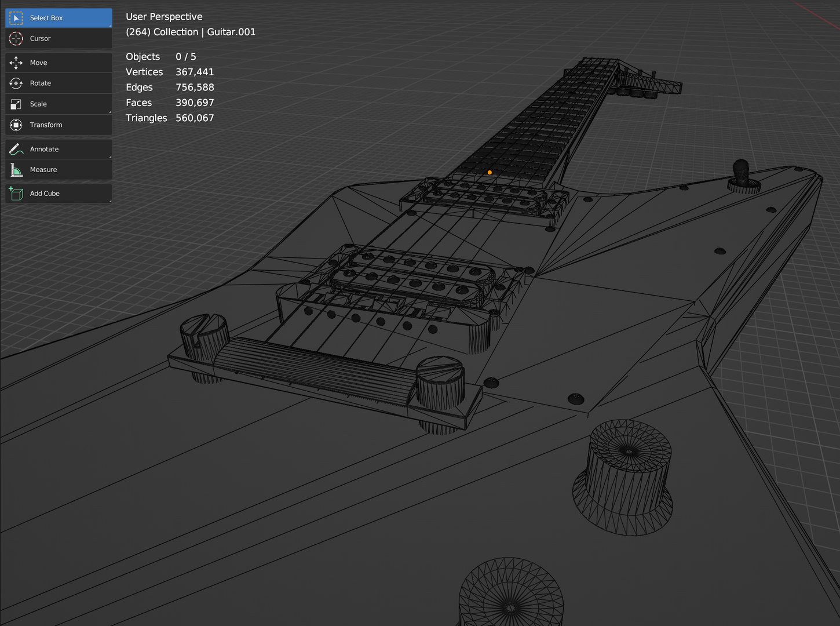Click the Objects 0 / 5 statistic
The width and height of the screenshot is (840, 626).
pos(161,57)
